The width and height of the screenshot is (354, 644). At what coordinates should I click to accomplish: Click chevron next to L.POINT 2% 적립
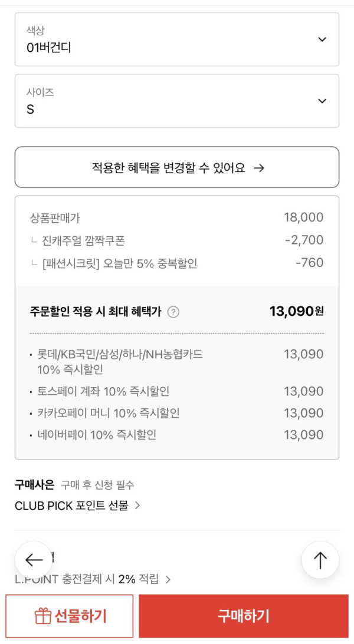(168, 580)
